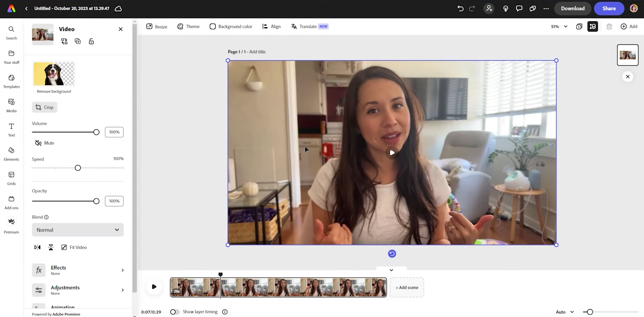Open the Media panel
The height and width of the screenshot is (317, 644).
point(11,106)
